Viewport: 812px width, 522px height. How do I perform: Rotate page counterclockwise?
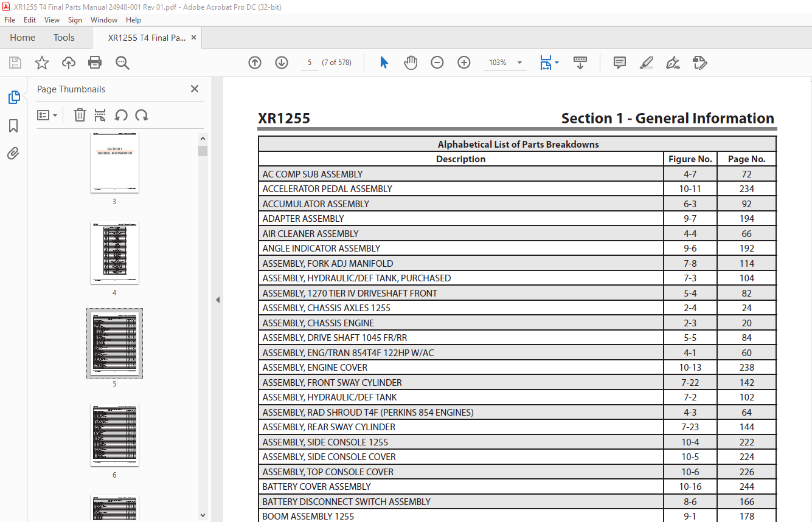[121, 115]
